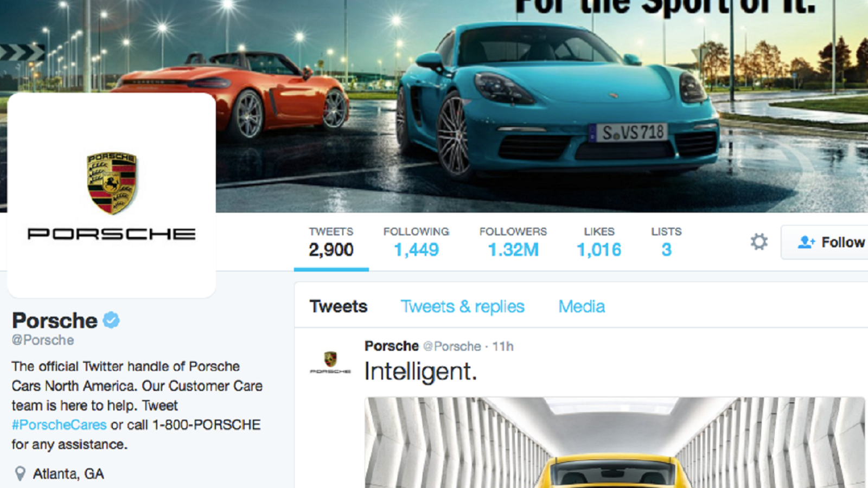Open the Followers 1.32M list

coord(513,242)
